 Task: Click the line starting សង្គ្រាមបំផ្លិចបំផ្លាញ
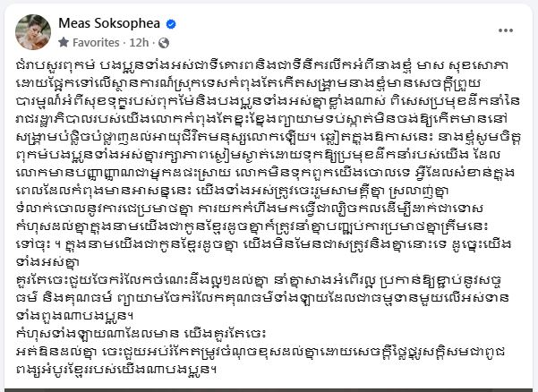tap(268, 137)
